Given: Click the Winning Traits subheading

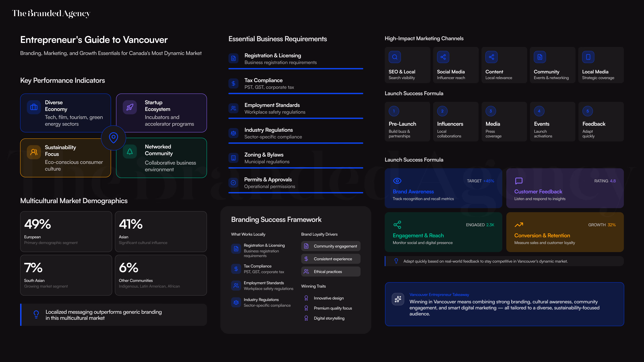Looking at the screenshot, I should (x=313, y=286).
